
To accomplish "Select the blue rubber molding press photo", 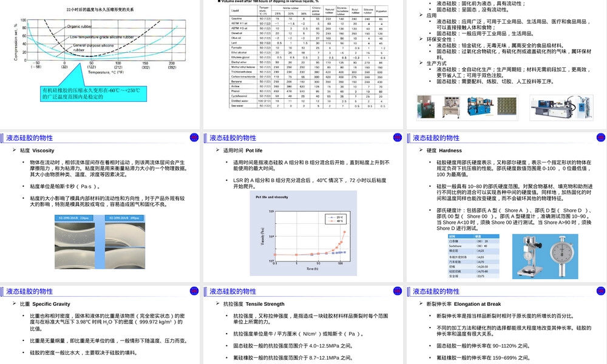I will (x=480, y=106).
